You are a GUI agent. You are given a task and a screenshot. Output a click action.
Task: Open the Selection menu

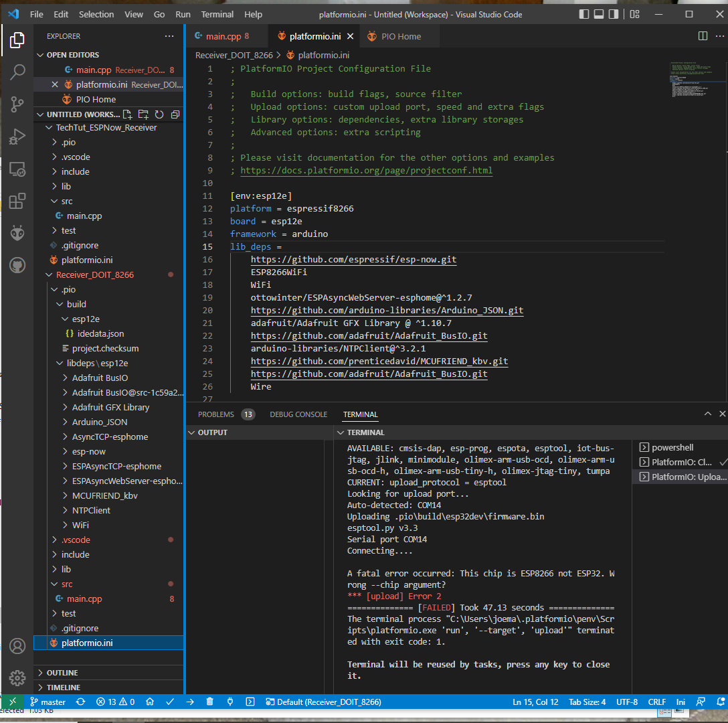coord(96,15)
